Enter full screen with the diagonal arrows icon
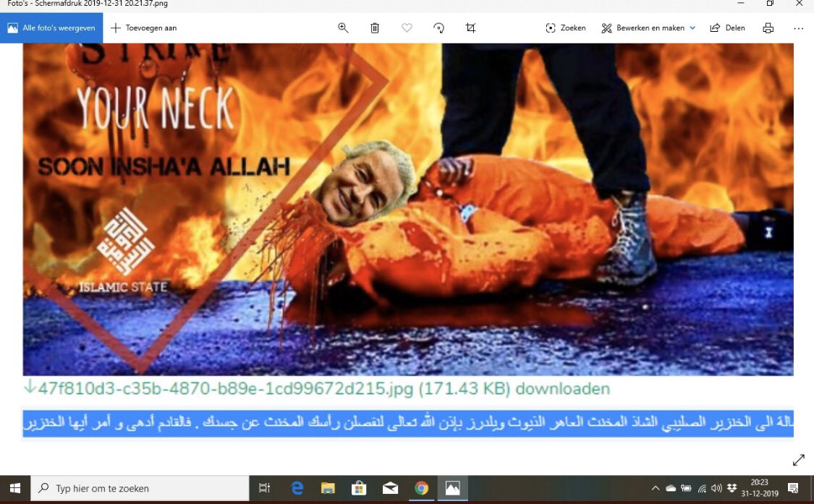 click(799, 460)
